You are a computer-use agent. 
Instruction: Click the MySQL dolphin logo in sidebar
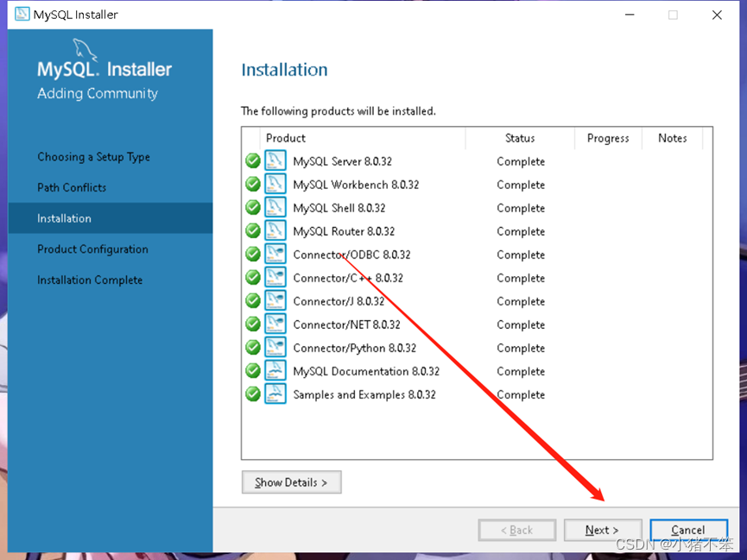[85, 50]
